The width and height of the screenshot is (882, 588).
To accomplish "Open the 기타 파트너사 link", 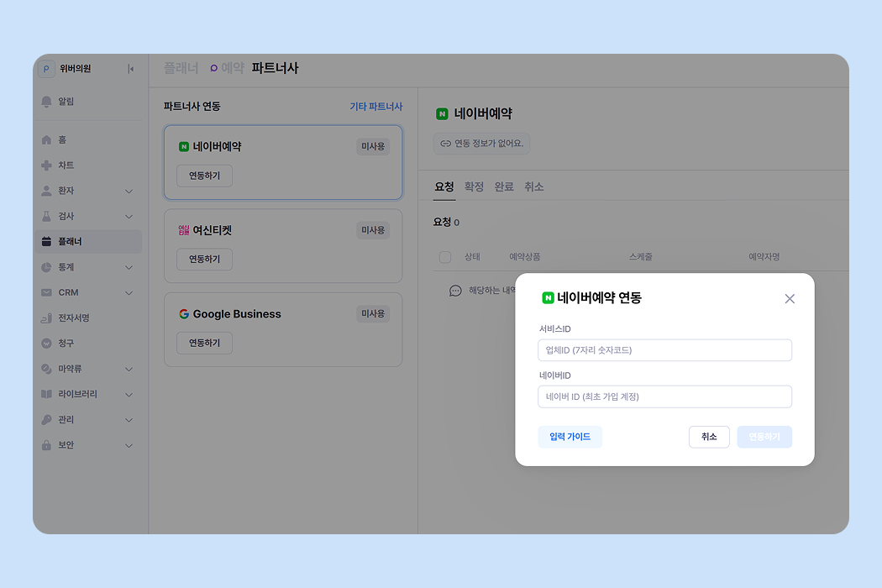I will [376, 107].
